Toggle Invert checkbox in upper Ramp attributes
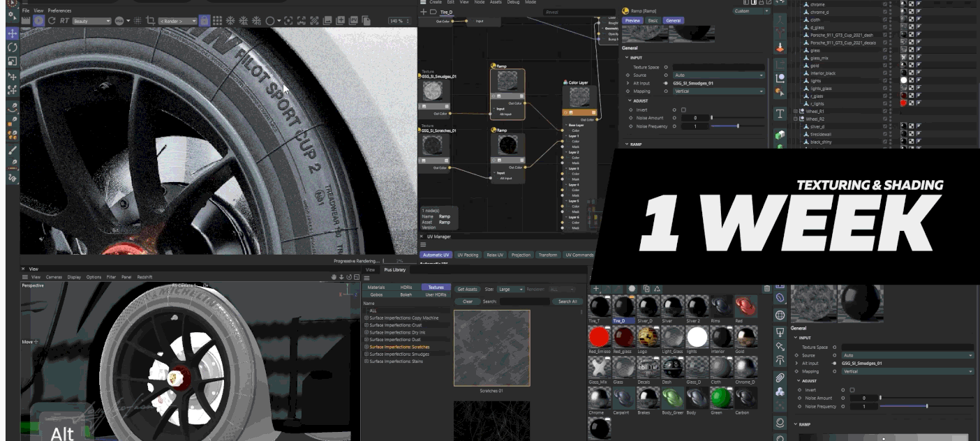 [683, 110]
